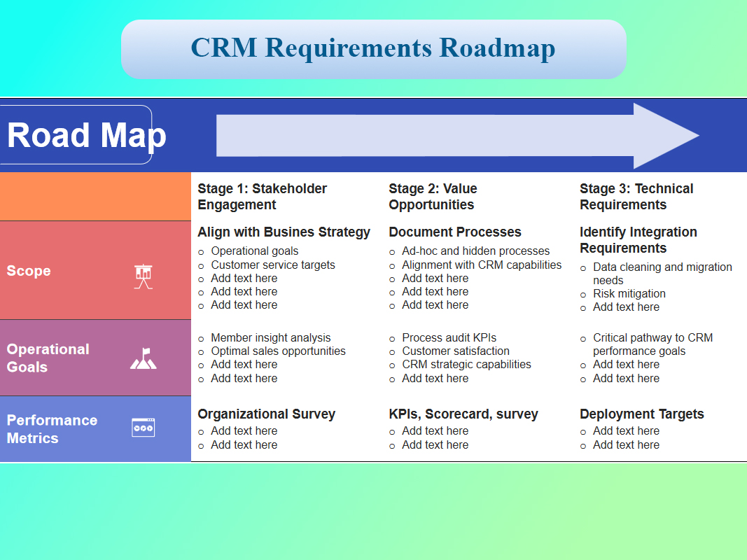This screenshot has height=560, width=747.
Task: Click the Stage 3: Technical Requirements heading
Action: (x=636, y=197)
